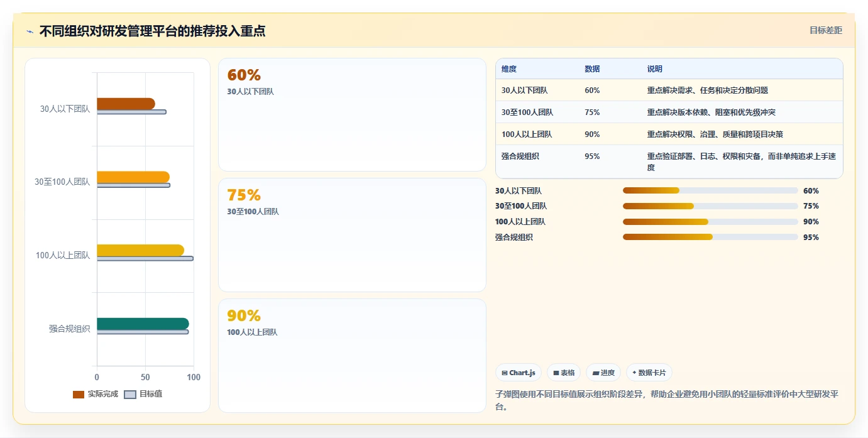This screenshot has height=438, width=868.
Task: Click description 重点解决权限、治理、质量和跨项目决策
Action: coord(715,134)
